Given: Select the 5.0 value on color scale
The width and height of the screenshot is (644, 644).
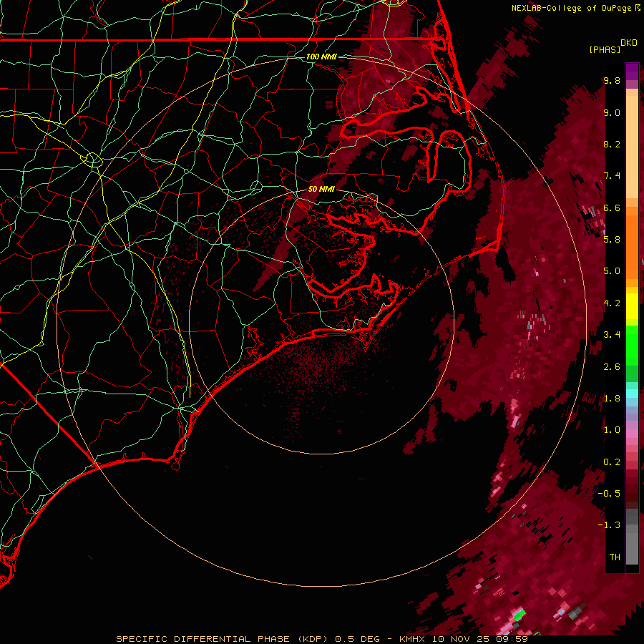Looking at the screenshot, I should click(612, 271).
